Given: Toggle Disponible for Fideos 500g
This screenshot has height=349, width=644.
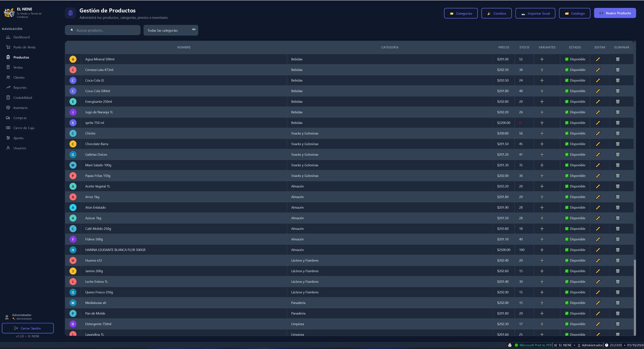Looking at the screenshot, I should tap(567, 239).
